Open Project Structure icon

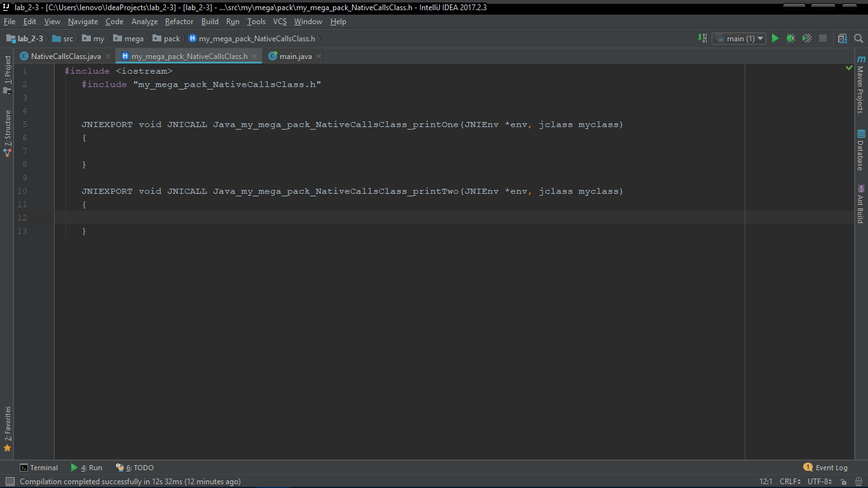click(x=843, y=38)
